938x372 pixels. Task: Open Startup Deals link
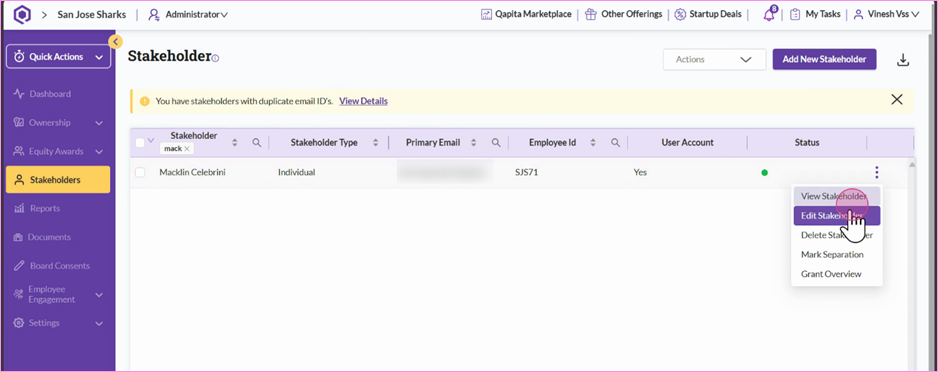(715, 14)
